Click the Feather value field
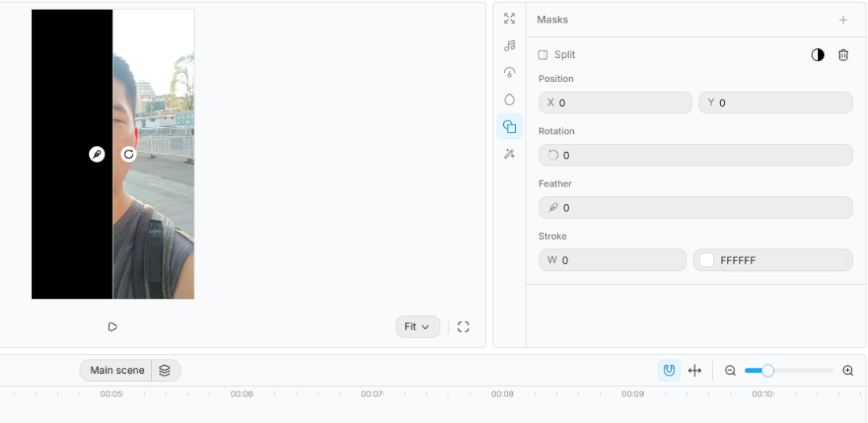The width and height of the screenshot is (868, 423). tap(695, 207)
